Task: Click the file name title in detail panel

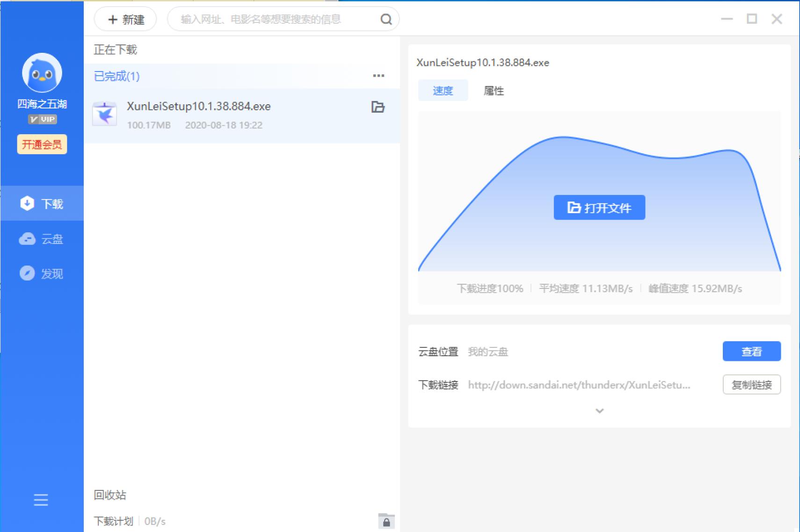Action: pos(483,63)
